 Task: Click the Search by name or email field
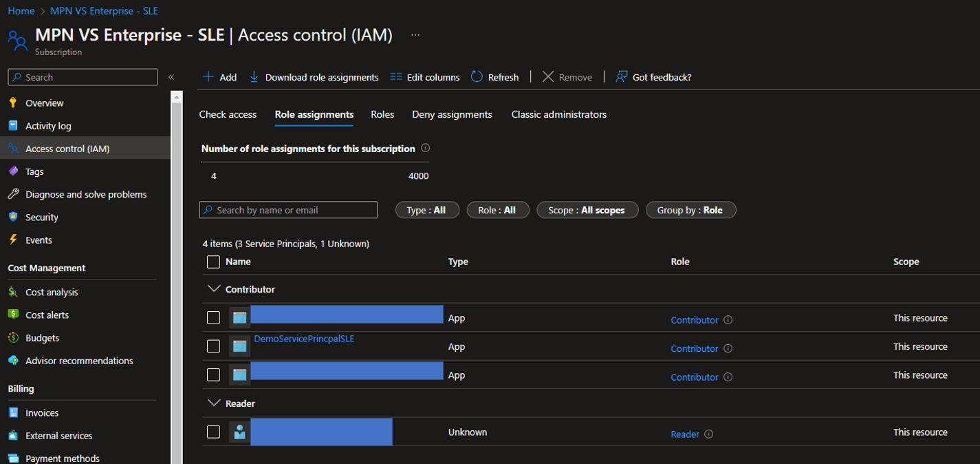point(288,210)
